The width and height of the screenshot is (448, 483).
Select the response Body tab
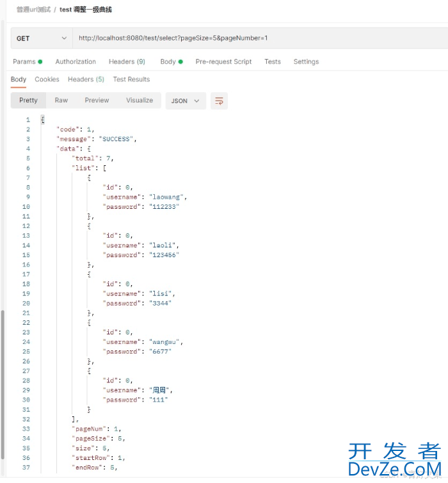(19, 79)
